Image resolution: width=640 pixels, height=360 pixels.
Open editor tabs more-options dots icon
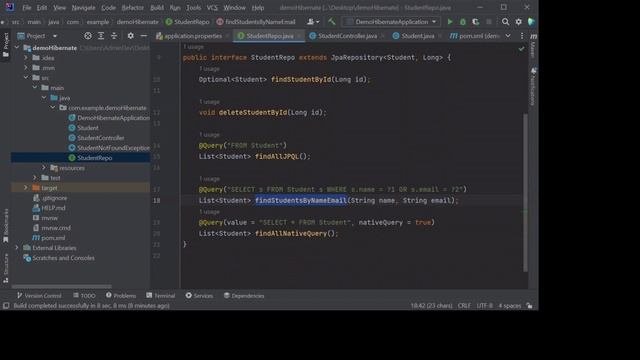coord(522,36)
